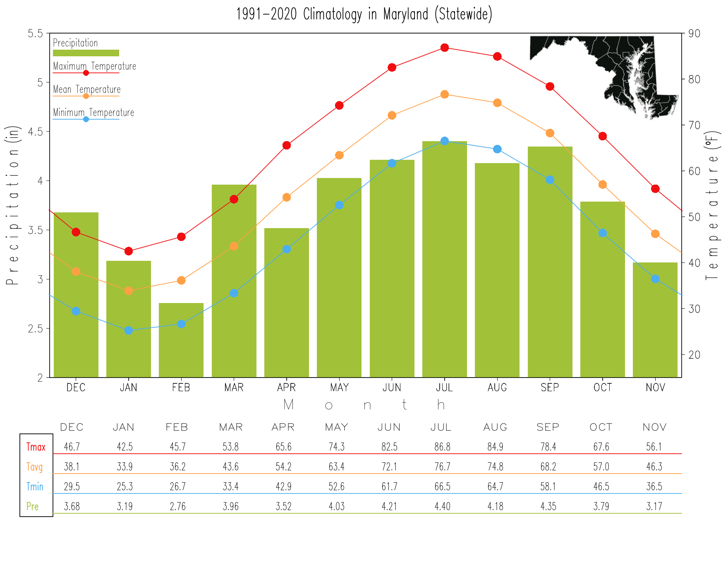Select the February precipitation bar

(181, 340)
